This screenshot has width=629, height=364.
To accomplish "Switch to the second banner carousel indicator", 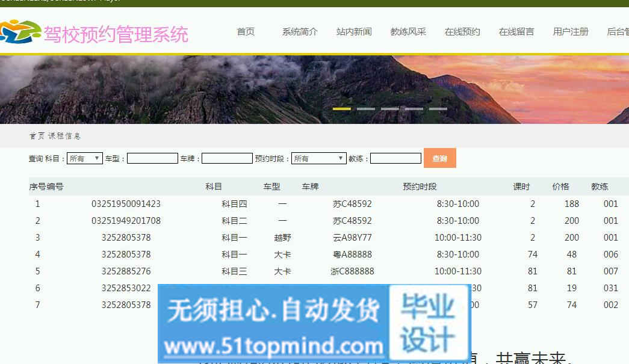I will click(366, 109).
